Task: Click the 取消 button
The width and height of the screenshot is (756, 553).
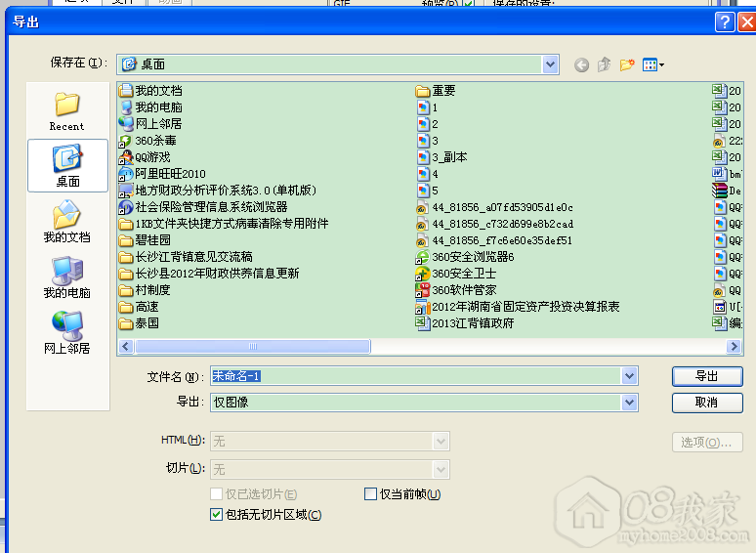Action: click(706, 403)
